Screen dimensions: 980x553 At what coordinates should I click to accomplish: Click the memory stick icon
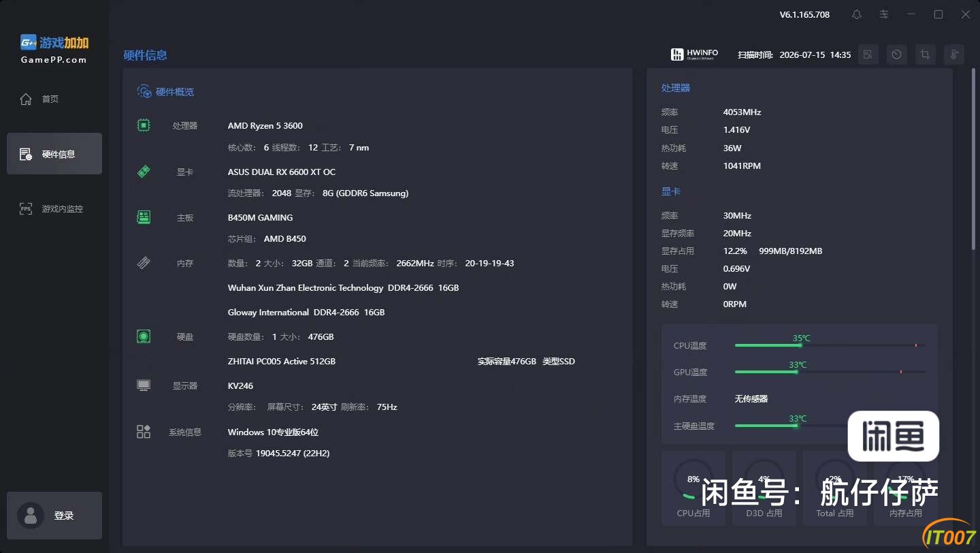144,263
